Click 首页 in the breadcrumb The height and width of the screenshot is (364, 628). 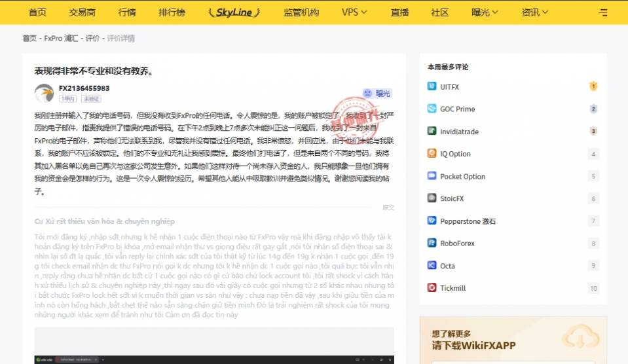[x=29, y=39]
